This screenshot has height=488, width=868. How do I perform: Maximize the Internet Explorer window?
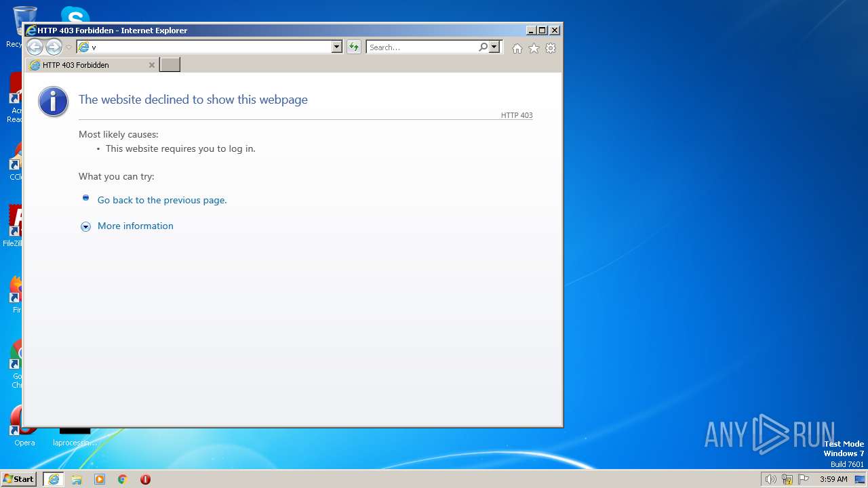point(542,30)
